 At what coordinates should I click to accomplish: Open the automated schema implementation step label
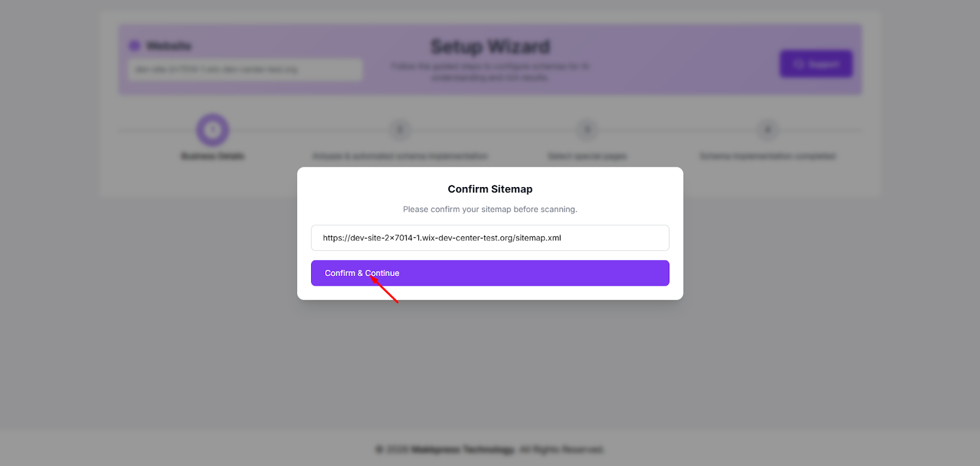pos(400,156)
